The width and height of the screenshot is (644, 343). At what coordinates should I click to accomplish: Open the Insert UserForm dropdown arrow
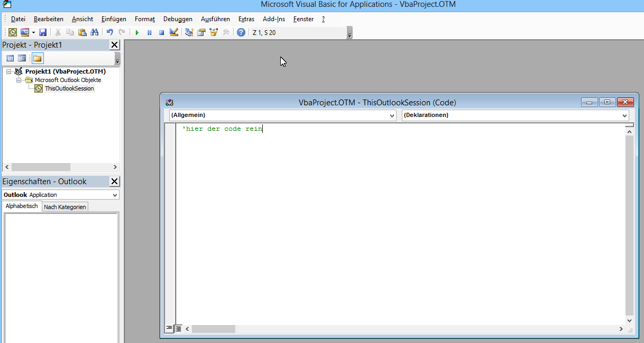33,32
